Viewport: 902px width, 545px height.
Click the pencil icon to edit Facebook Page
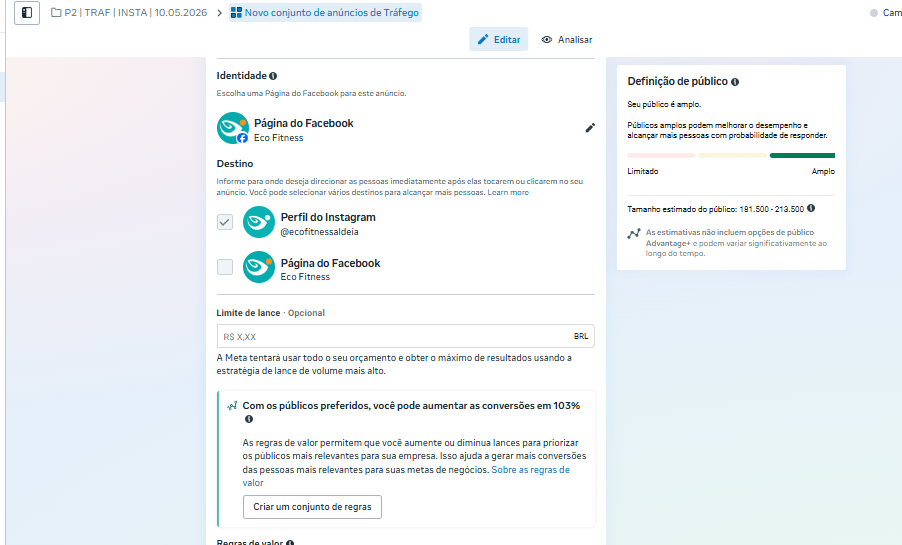[x=590, y=128]
